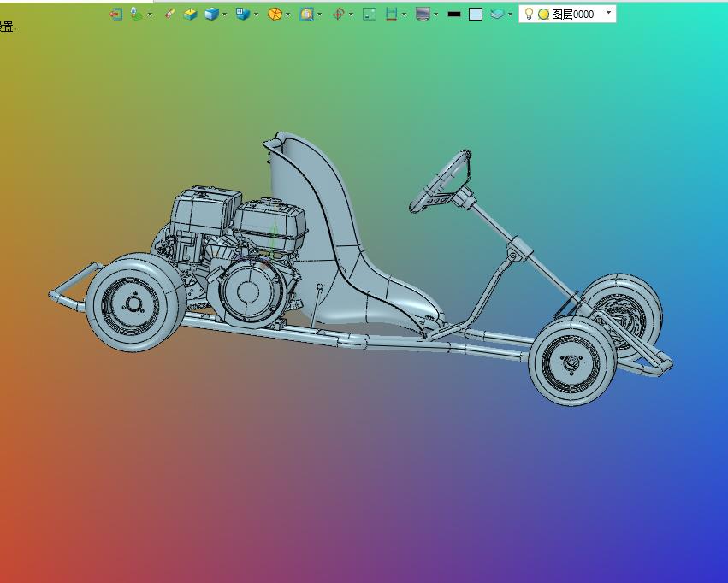Click the monitor display icon
Viewport: 728px width, 583px height.
click(x=423, y=14)
